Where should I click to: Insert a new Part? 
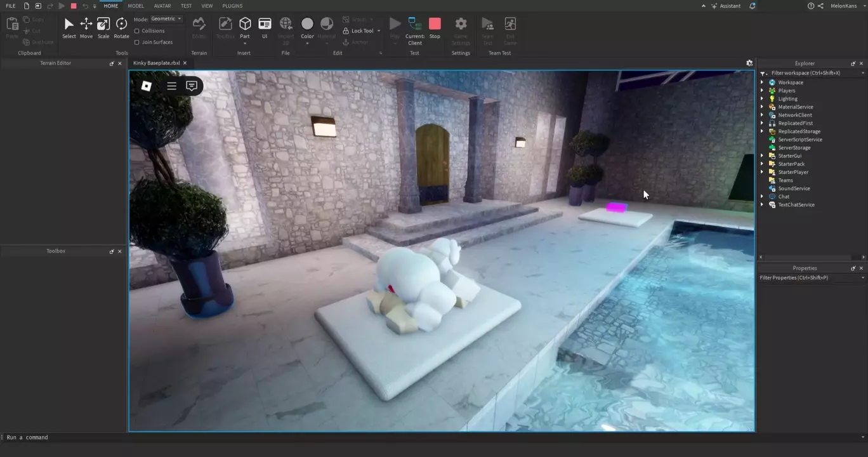[x=245, y=25]
